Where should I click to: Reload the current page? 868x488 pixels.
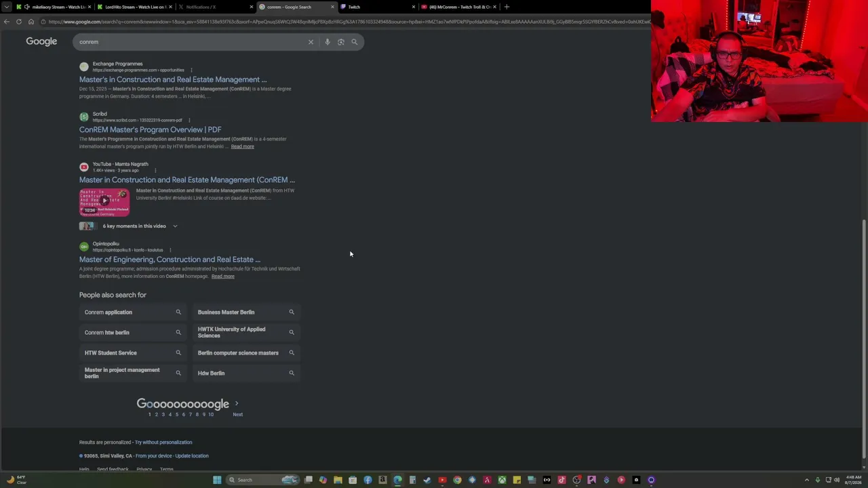click(19, 22)
